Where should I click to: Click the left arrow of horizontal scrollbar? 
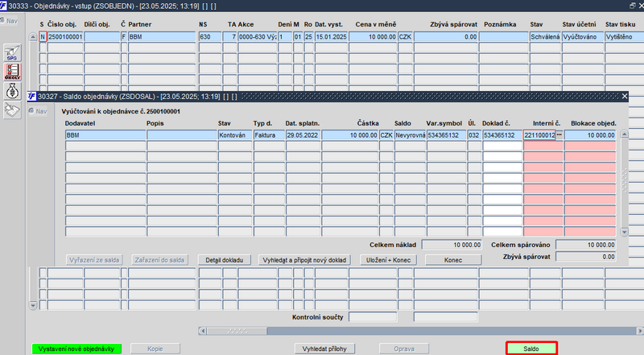[202, 331]
